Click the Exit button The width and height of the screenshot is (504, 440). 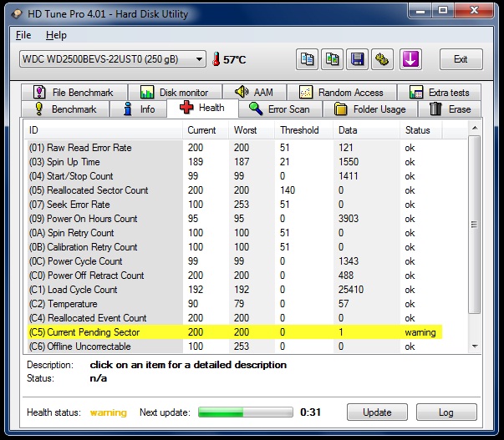(460, 59)
